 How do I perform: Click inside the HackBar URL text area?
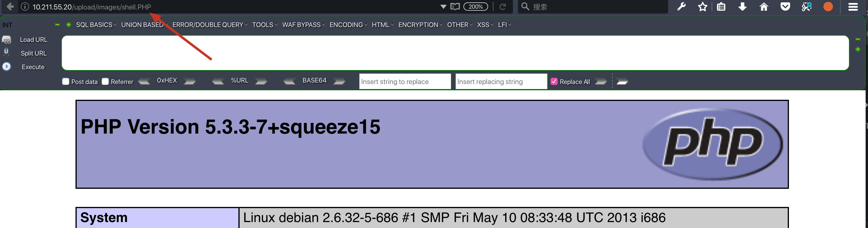coord(455,53)
